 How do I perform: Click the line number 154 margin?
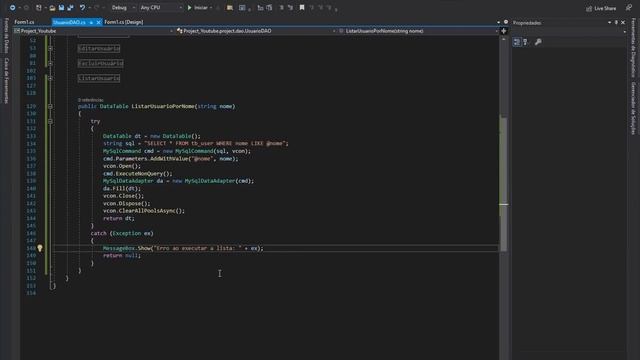coord(31,293)
